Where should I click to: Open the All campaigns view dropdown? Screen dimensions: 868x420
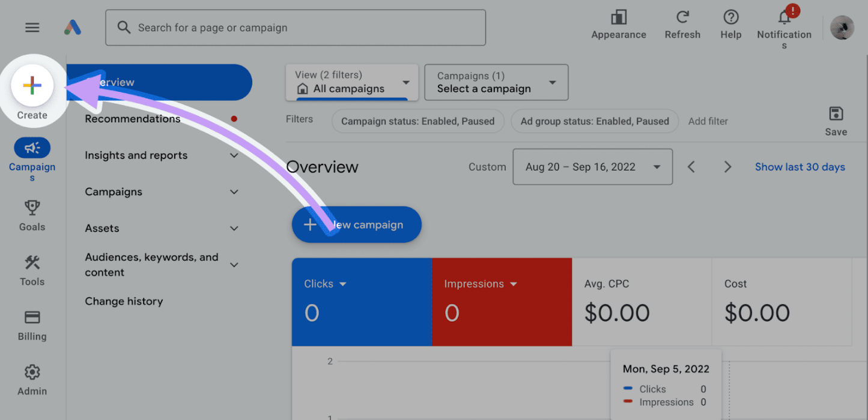point(352,82)
